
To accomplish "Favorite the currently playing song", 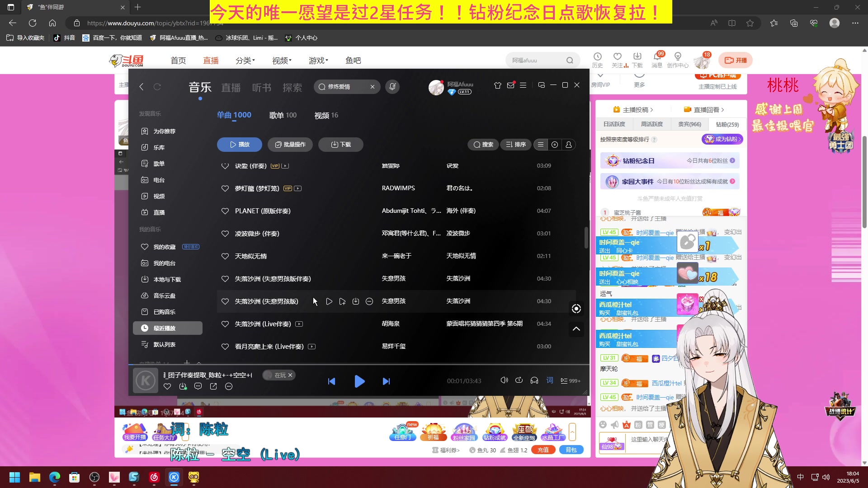I will 167,386.
